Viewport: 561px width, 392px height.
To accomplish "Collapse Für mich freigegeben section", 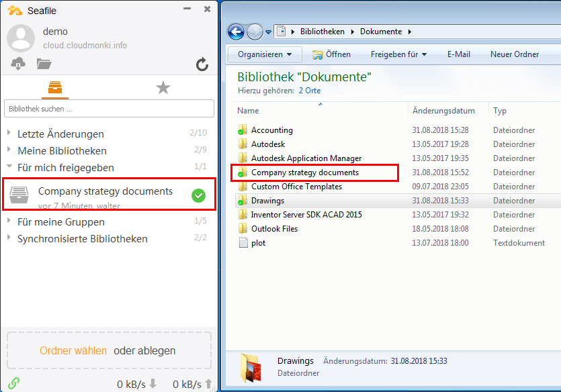I will tap(9, 166).
